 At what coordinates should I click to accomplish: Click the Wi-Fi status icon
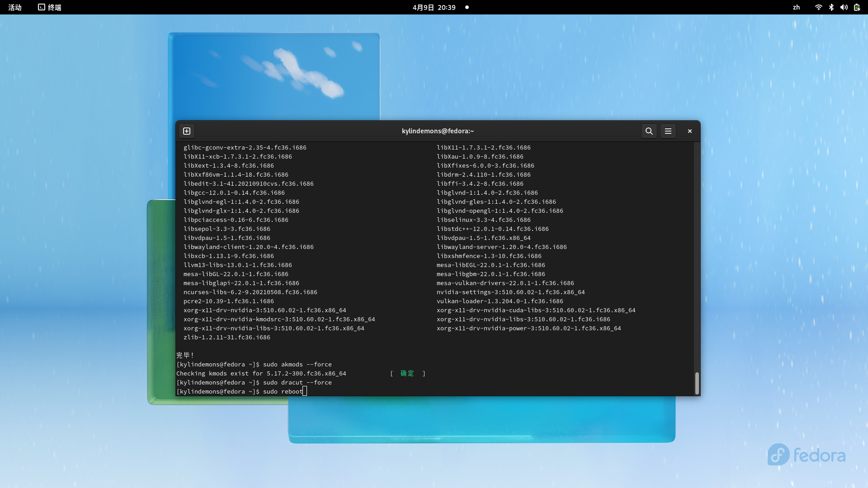818,7
